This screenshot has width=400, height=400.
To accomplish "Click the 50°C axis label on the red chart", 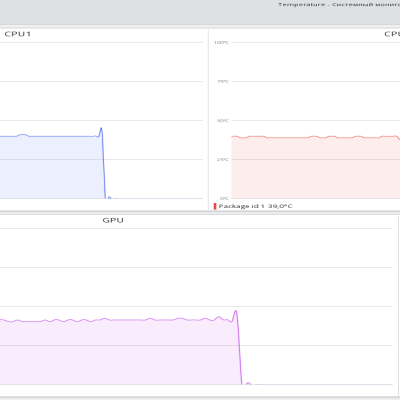I will pyautogui.click(x=223, y=121).
